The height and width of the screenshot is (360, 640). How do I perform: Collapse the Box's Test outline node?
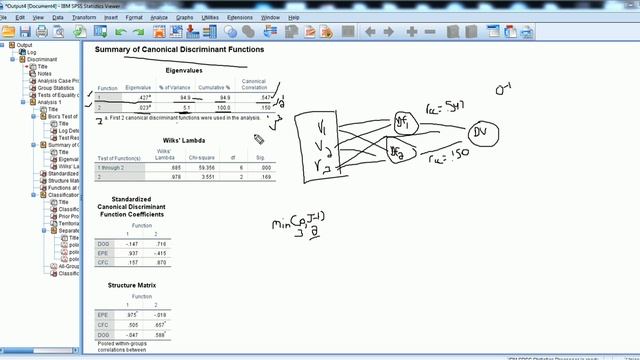click(34, 116)
